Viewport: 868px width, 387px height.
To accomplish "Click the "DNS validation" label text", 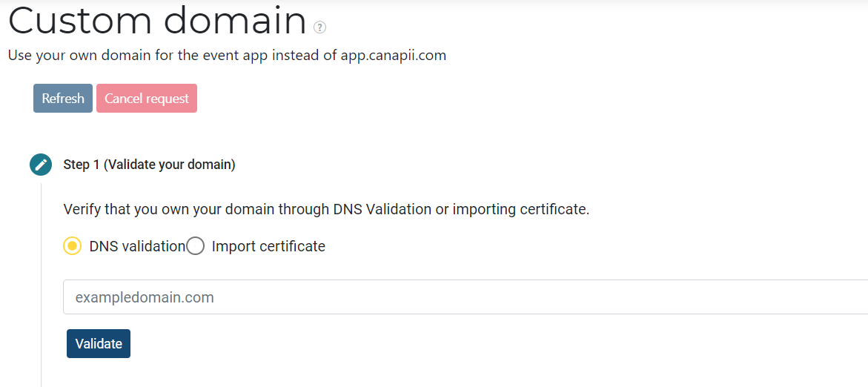I will (x=137, y=246).
